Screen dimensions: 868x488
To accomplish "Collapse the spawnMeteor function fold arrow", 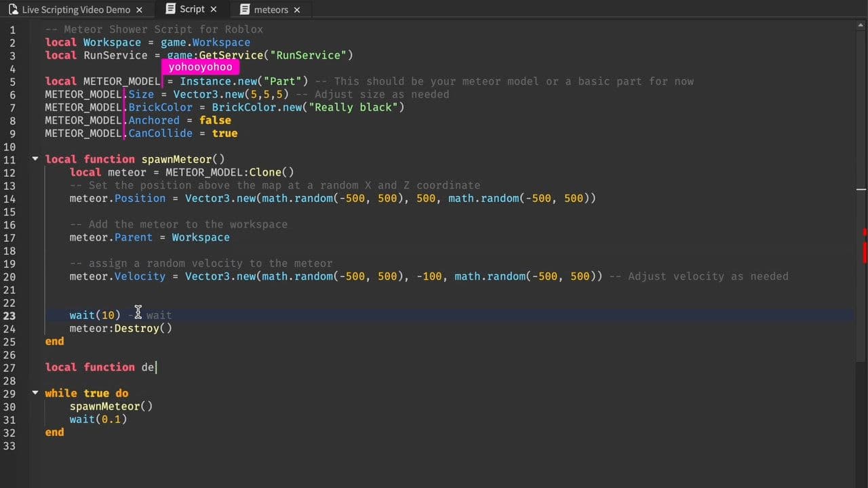I will tap(35, 159).
